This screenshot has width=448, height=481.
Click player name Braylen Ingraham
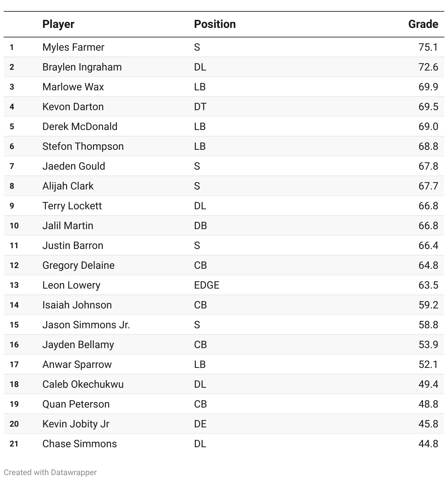click(x=82, y=67)
